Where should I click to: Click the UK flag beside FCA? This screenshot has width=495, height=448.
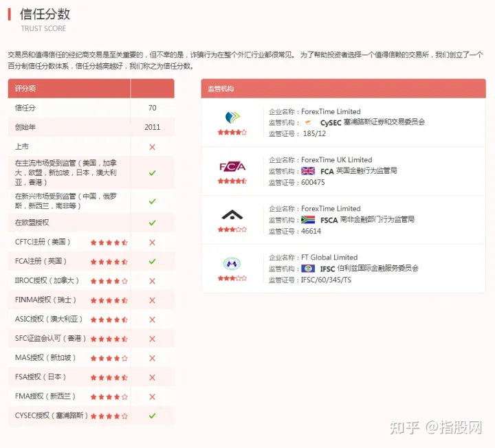pos(308,171)
